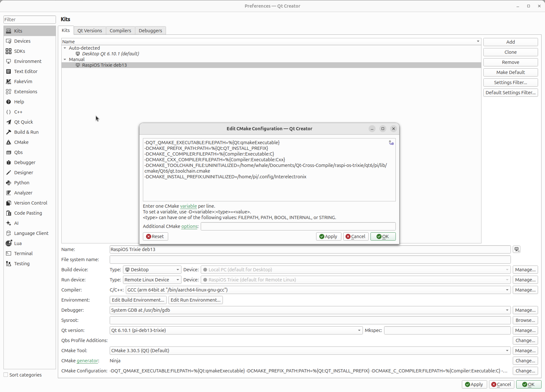This screenshot has height=392, width=545.
Task: Open the CMake variable documentation link
Action: [188, 206]
